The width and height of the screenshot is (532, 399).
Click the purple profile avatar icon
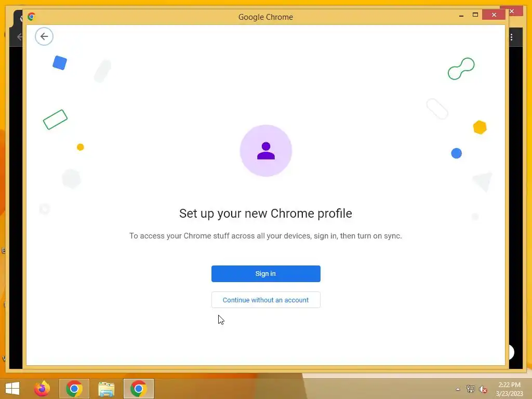[265, 151]
